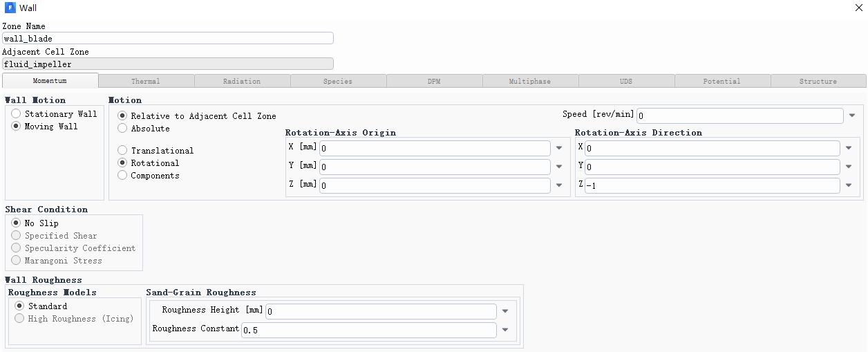This screenshot has height=352, width=868.
Task: Select Marangoni Stress option
Action: click(16, 261)
